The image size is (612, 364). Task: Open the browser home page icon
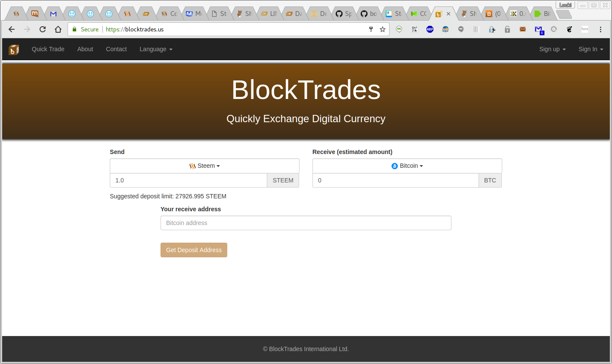[x=58, y=29]
